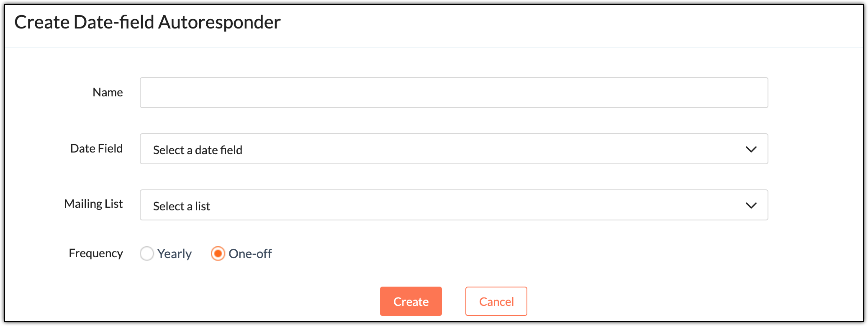The width and height of the screenshot is (868, 326).
Task: Click the Frequency label
Action: [x=96, y=254]
